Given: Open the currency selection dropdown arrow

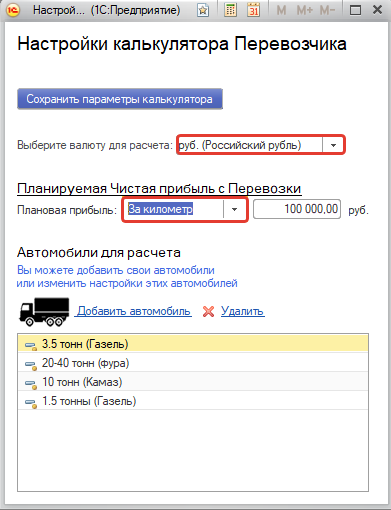Looking at the screenshot, I should pos(333,145).
